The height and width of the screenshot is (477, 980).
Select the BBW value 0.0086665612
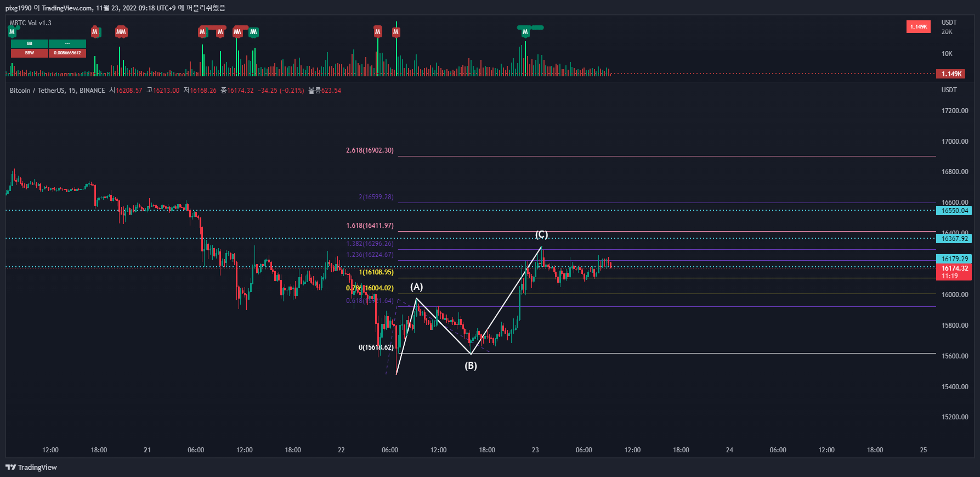[x=67, y=53]
